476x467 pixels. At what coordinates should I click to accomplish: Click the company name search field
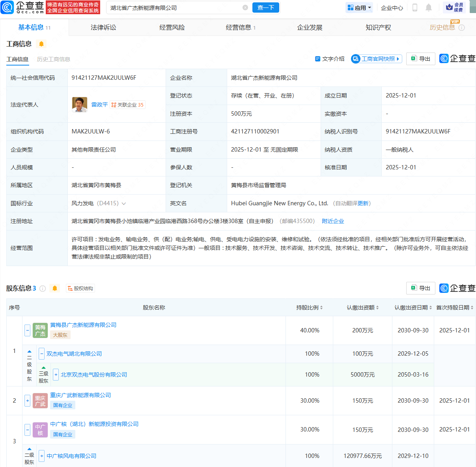pos(174,8)
